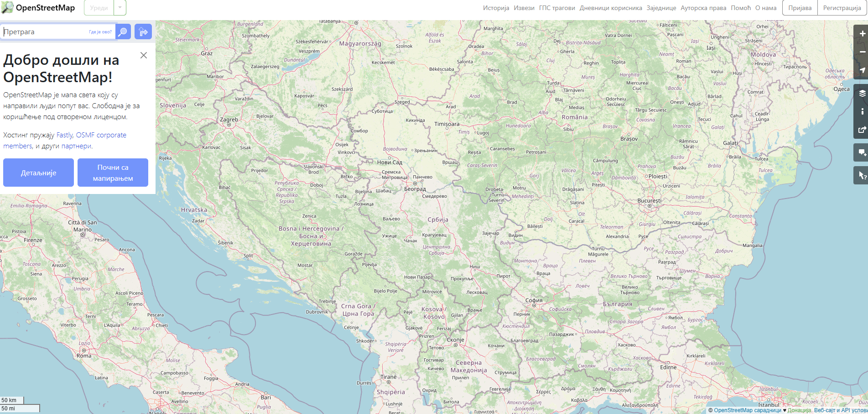Open directions with the arrow icon
Viewport: 868px width, 414px height.
click(x=143, y=32)
